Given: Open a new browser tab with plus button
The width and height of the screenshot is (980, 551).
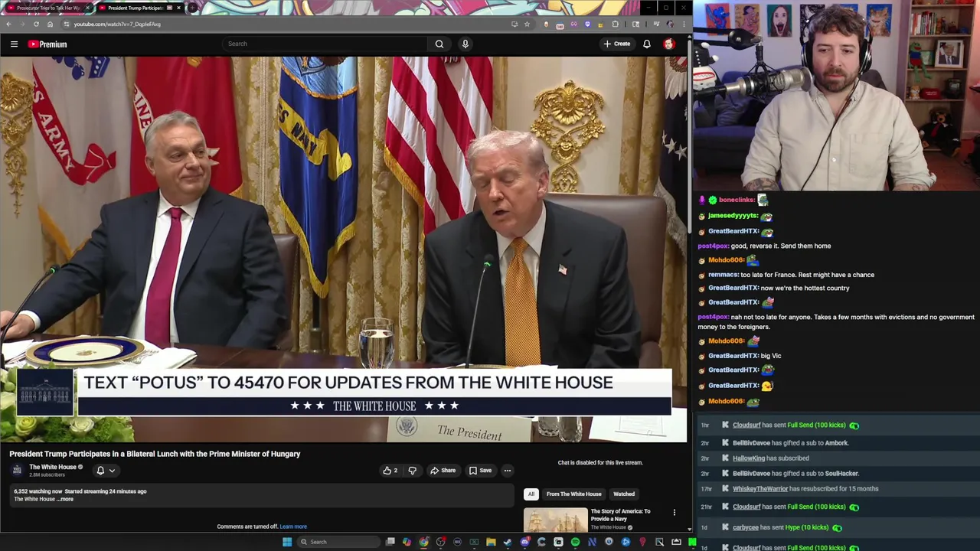Looking at the screenshot, I should tap(193, 8).
